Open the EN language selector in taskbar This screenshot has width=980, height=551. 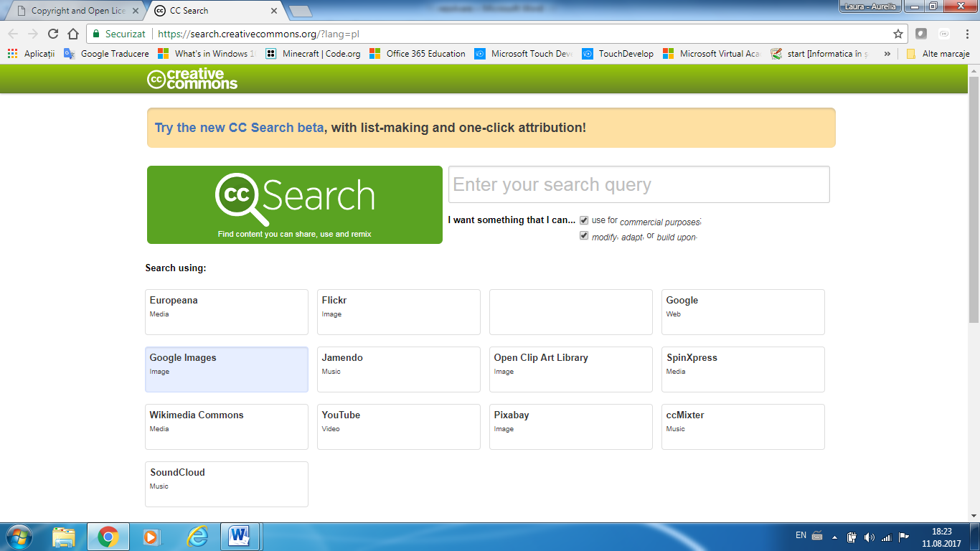coord(801,535)
